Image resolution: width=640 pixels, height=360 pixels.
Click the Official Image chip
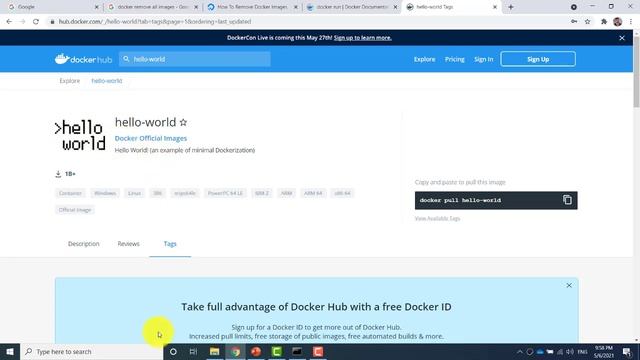[75, 210]
